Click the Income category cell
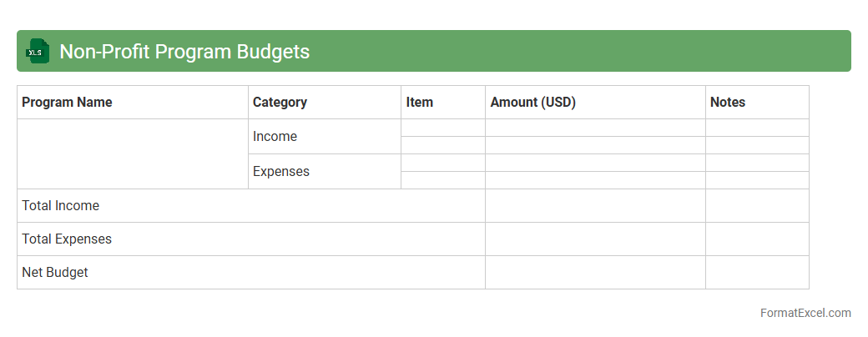The image size is (868, 337). [x=275, y=137]
